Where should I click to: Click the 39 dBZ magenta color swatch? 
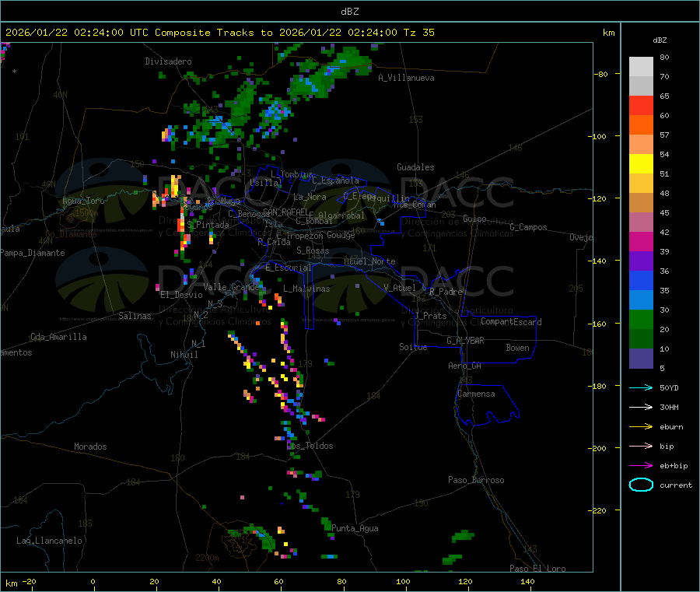pyautogui.click(x=641, y=241)
